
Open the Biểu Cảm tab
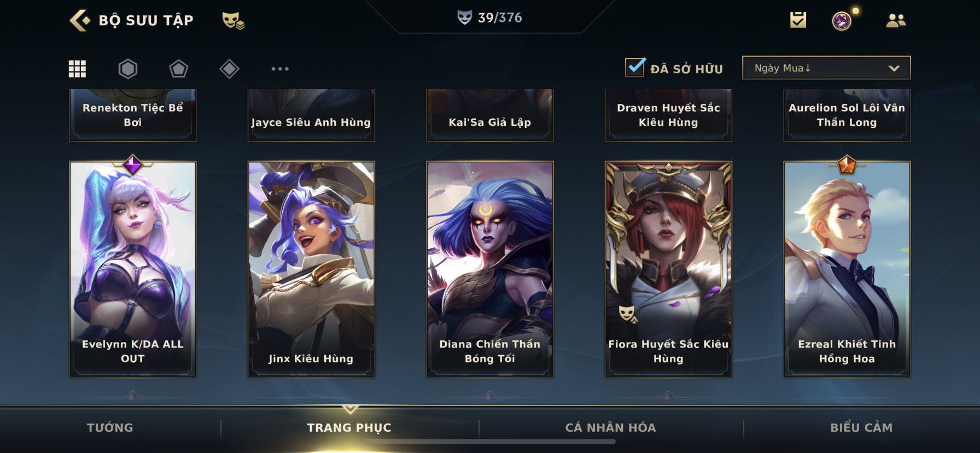coord(861,428)
